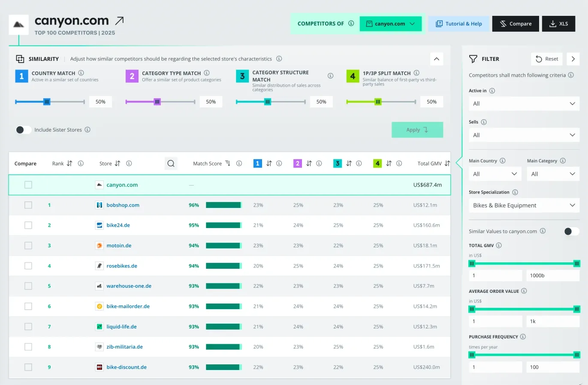Open the Sells dropdown
This screenshot has height=385, width=588.
coord(524,135)
